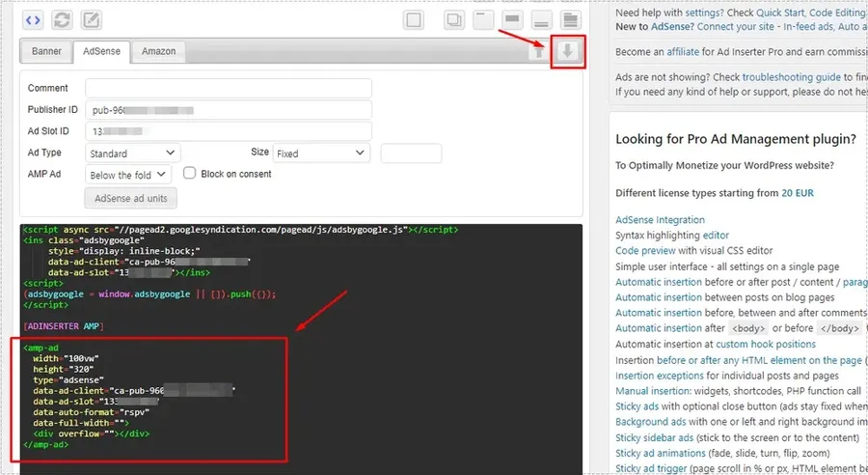Click the paste block full-lines icon
The height and width of the screenshot is (475, 868).
point(571,20)
